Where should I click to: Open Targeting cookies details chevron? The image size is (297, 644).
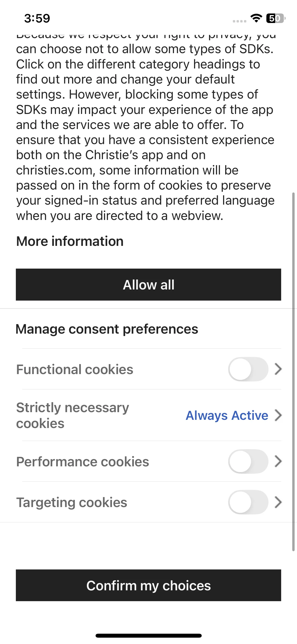point(278,502)
